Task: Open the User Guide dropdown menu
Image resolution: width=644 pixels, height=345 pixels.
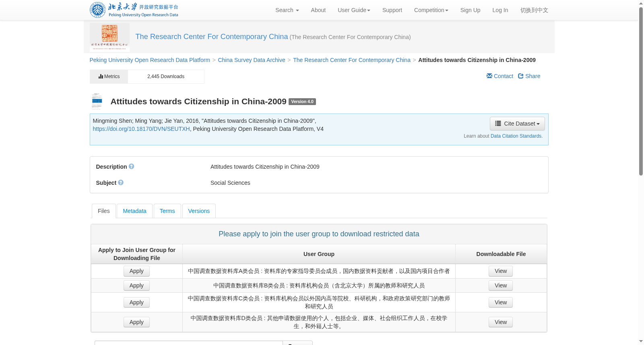Action: [x=354, y=10]
